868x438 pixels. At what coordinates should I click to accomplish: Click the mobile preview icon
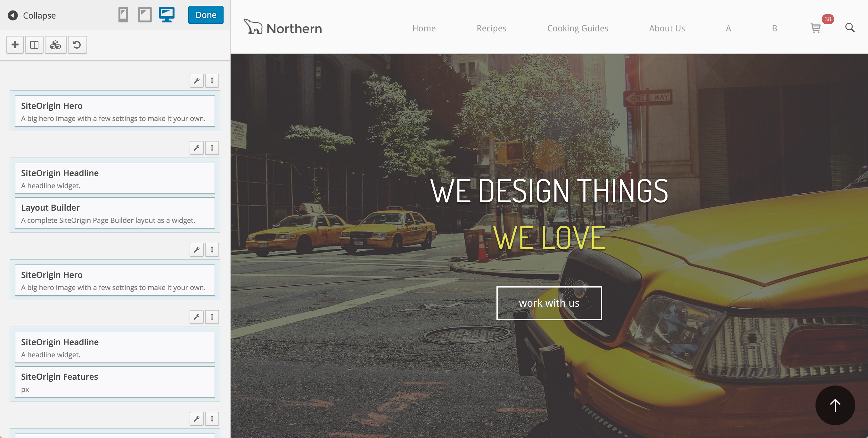(123, 15)
